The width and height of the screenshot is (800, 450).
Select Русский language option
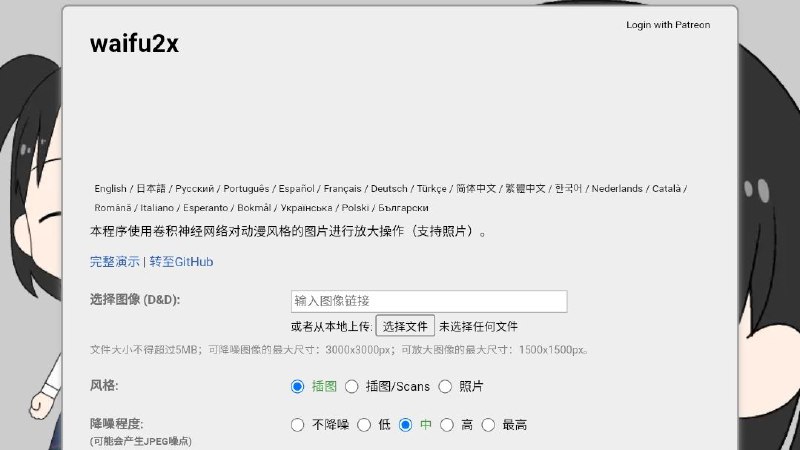pyautogui.click(x=194, y=189)
